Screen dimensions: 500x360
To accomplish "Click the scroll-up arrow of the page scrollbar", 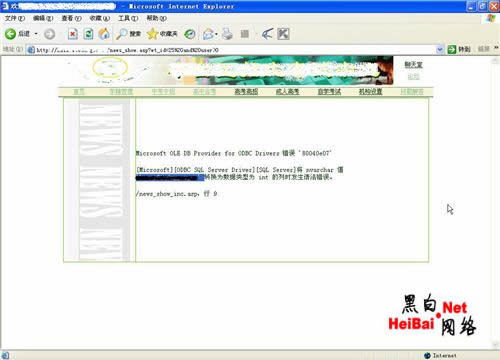I will [x=495, y=61].
